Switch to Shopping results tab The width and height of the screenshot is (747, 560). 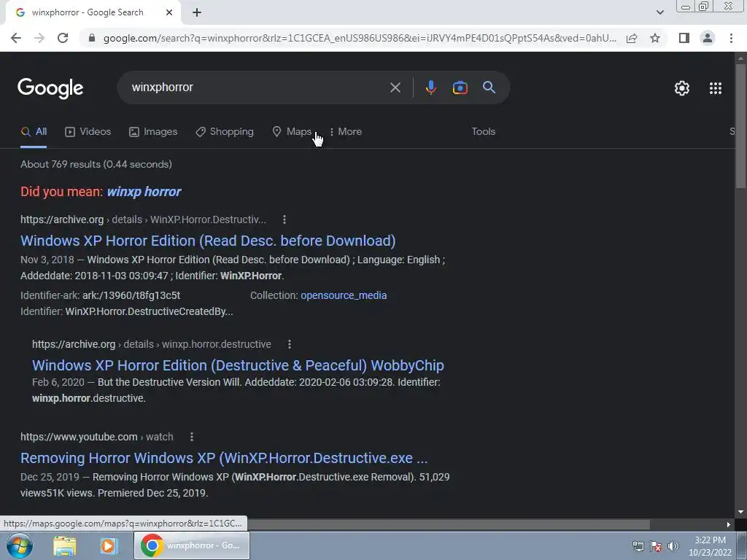pyautogui.click(x=225, y=132)
